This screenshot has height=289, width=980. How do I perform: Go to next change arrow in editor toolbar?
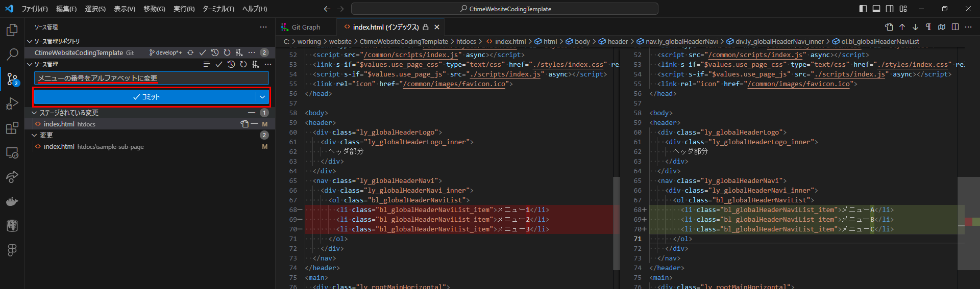[915, 27]
